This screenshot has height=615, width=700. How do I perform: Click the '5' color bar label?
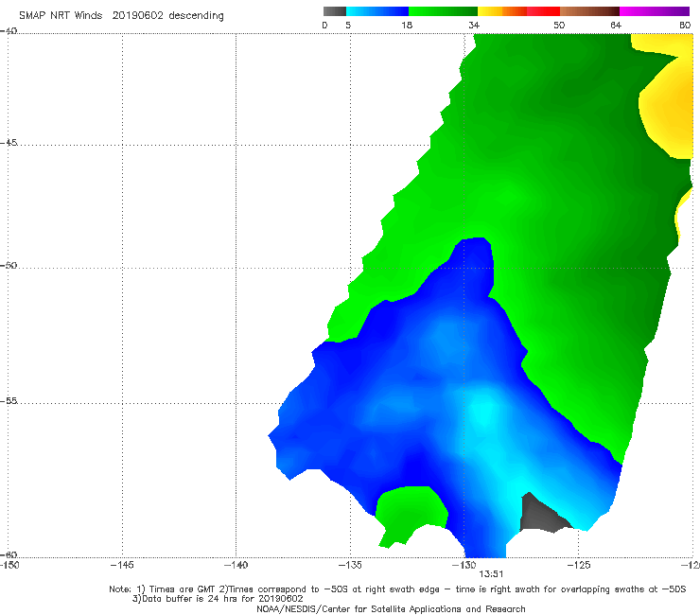tap(348, 25)
